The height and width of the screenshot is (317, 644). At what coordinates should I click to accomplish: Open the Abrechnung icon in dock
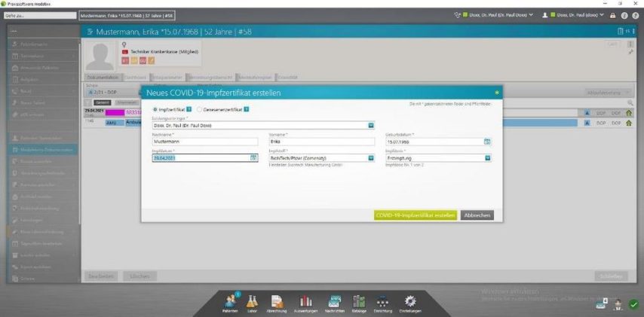276,300
